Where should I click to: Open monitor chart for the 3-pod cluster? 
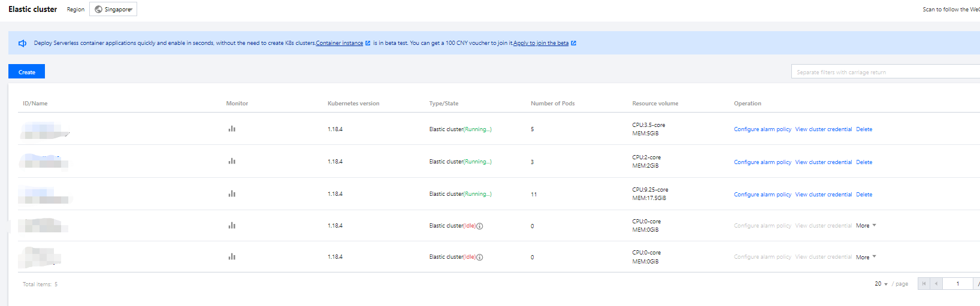(x=232, y=161)
